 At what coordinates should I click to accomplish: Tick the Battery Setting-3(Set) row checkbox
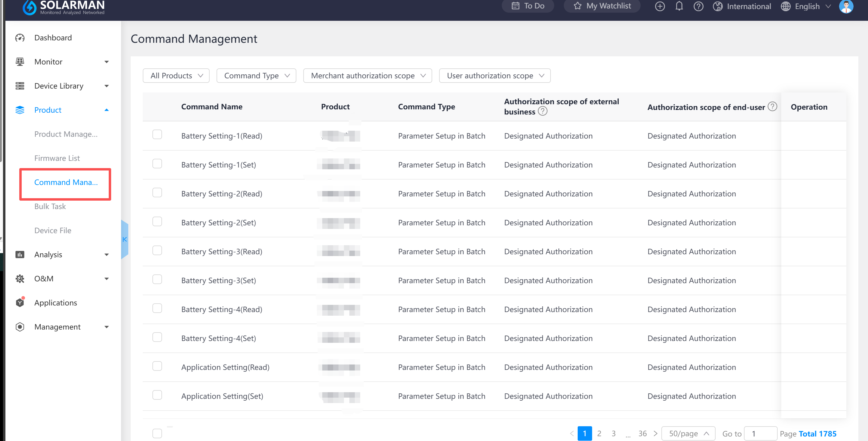point(157,279)
